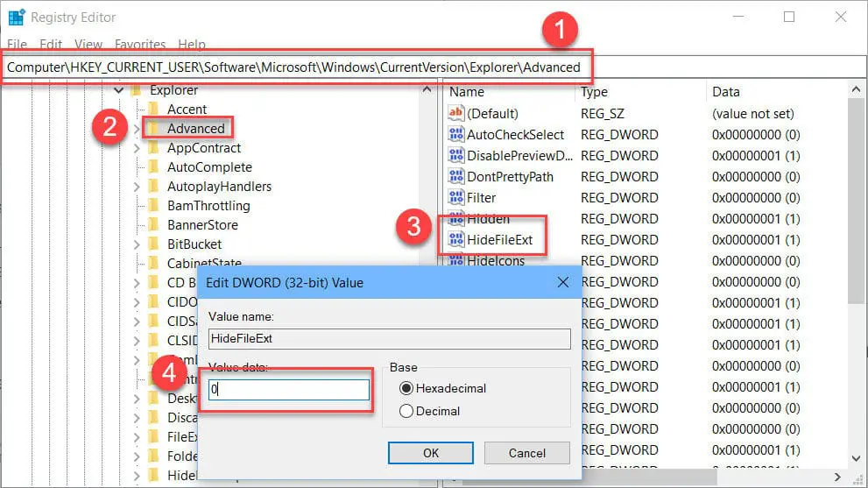Screen dimensions: 868x488
Task: Expand the AutoplayHandlers key node
Action: (x=136, y=187)
